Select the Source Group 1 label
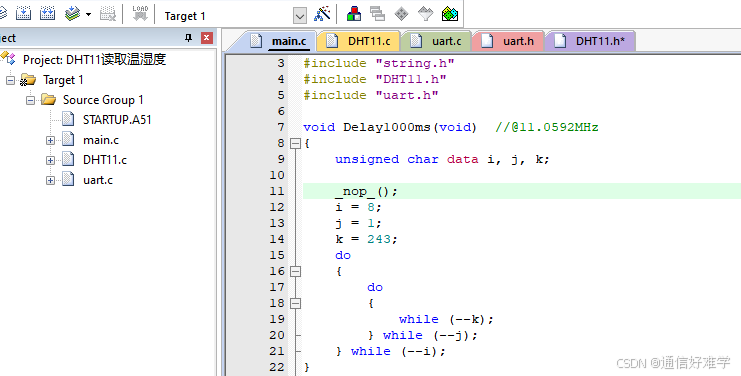 click(103, 100)
